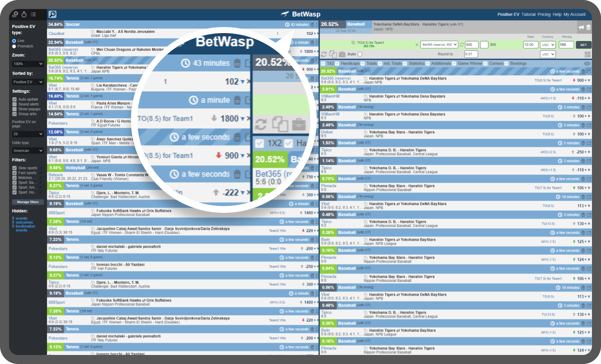Screen dimensions: 601x364
Task: Uncheck the Handicaps market filter
Action: coord(337,64)
